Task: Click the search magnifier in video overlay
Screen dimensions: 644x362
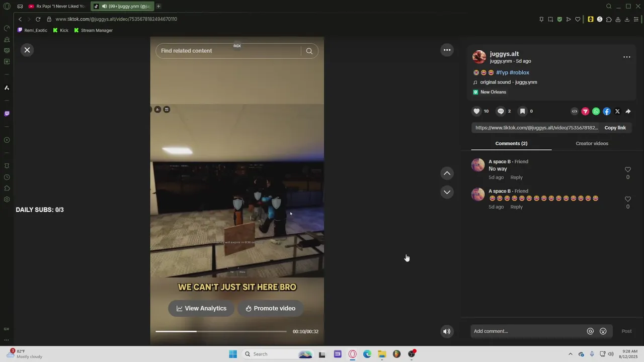Action: coord(309,51)
